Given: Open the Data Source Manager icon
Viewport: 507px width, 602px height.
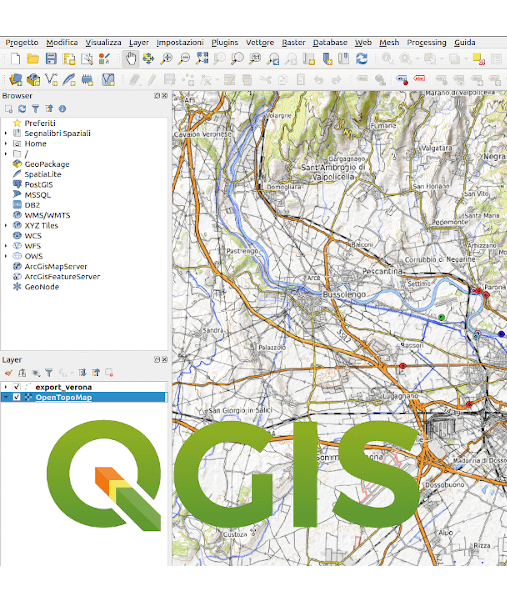Looking at the screenshot, I should click(15, 79).
